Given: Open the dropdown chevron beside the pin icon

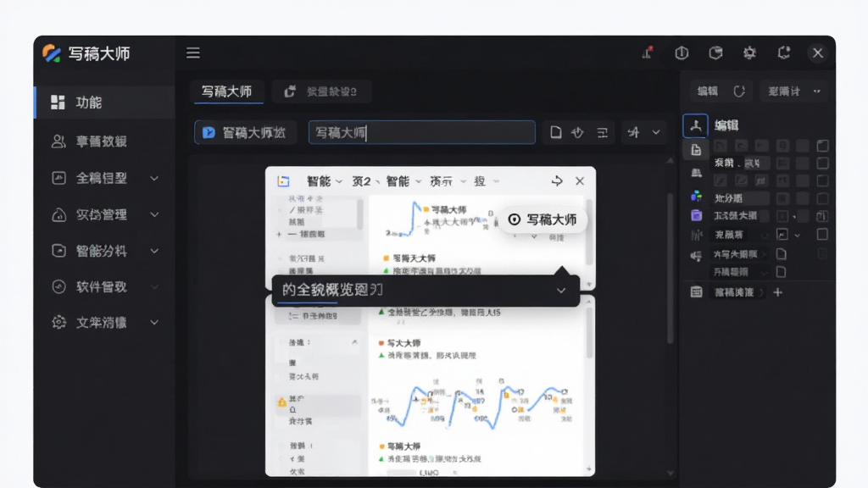Looking at the screenshot, I should tap(656, 132).
